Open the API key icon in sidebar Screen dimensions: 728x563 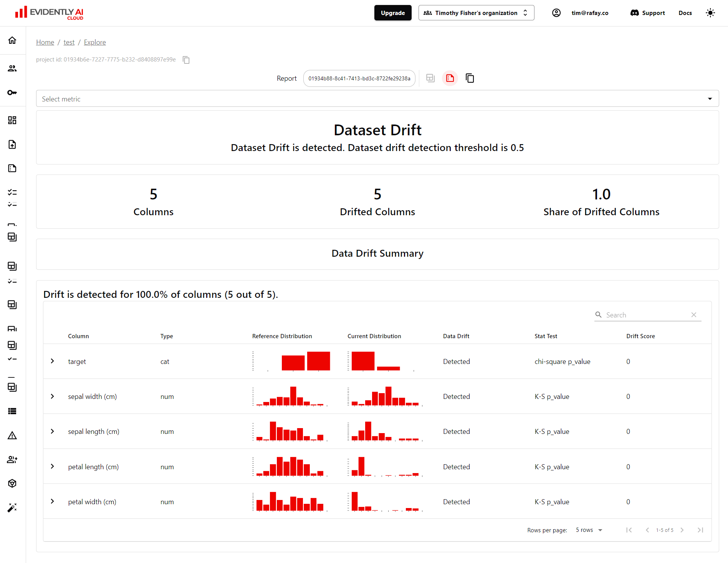point(12,93)
